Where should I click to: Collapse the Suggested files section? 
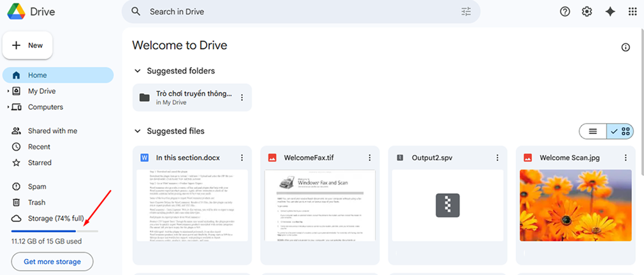click(137, 131)
